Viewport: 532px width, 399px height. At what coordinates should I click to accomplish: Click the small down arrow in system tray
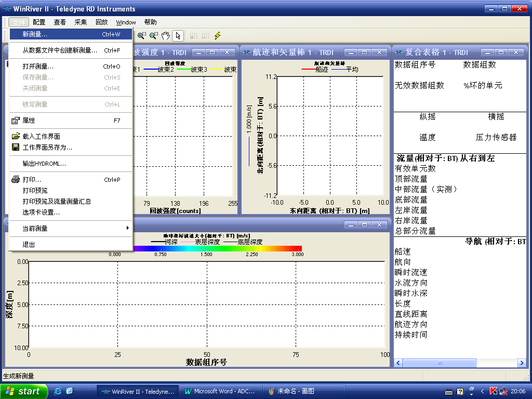point(471,394)
